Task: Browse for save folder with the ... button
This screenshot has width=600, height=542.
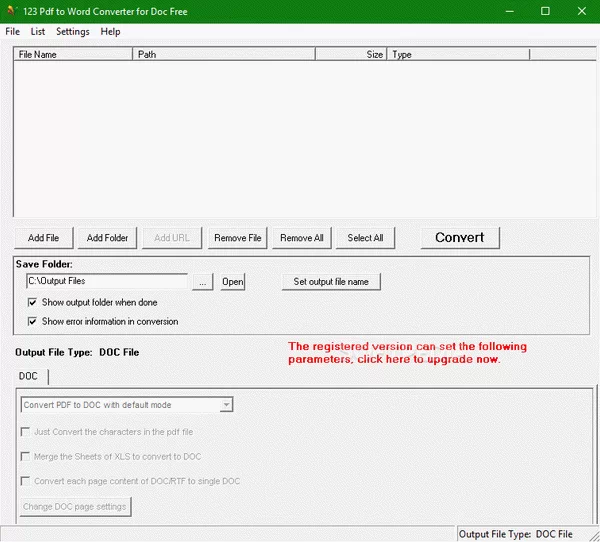Action: tap(202, 282)
